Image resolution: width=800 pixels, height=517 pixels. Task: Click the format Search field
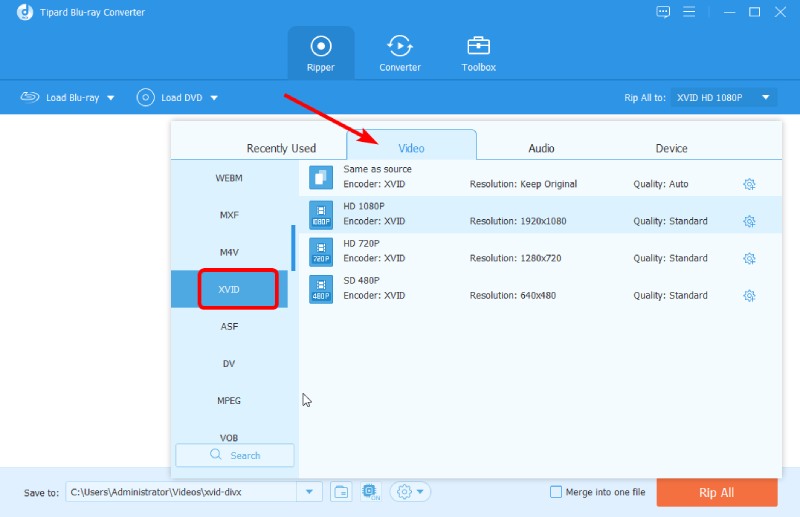[235, 455]
